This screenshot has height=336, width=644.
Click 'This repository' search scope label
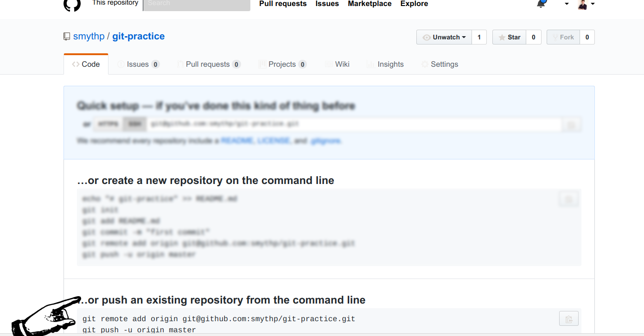[x=115, y=3]
